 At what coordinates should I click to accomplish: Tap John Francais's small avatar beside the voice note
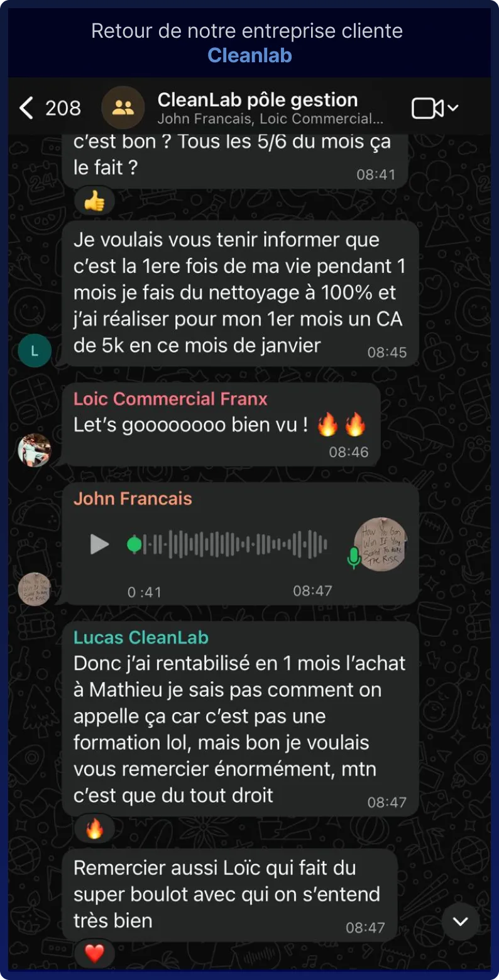34,589
